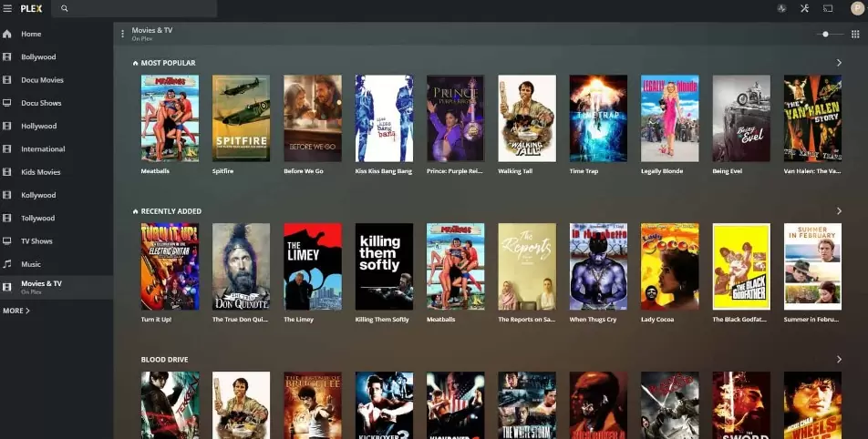The image size is (868, 439).
Task: Open the activity pulse icon
Action: [781, 8]
